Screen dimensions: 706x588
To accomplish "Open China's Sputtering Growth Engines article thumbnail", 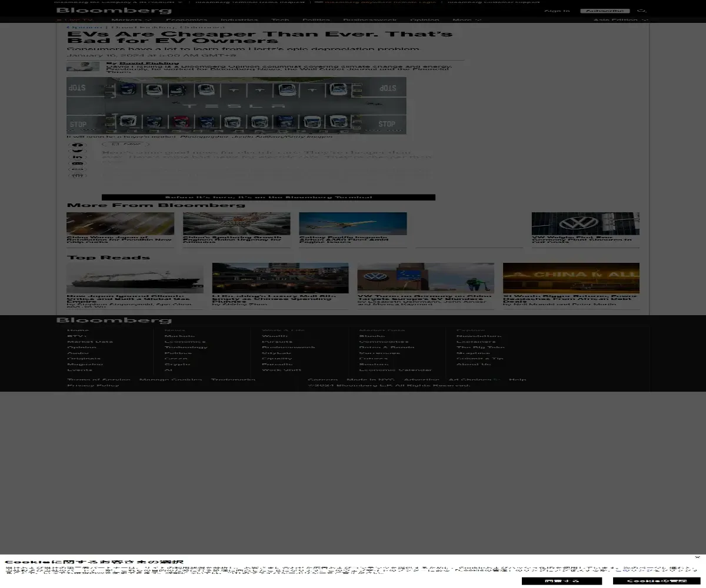I will point(237,223).
